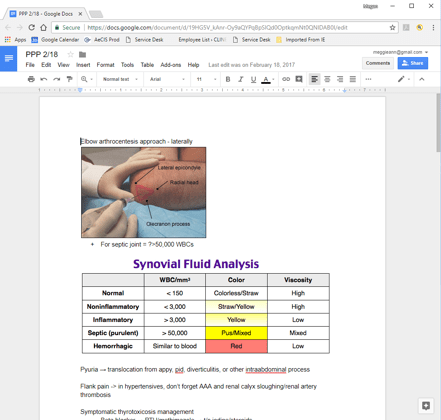
Task: Select Right align
Action: click(340, 79)
